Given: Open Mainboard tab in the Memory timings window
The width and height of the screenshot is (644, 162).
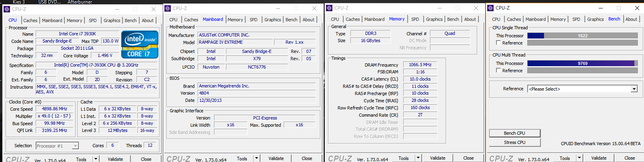Looking at the screenshot, I should pyautogui.click(x=374, y=19).
